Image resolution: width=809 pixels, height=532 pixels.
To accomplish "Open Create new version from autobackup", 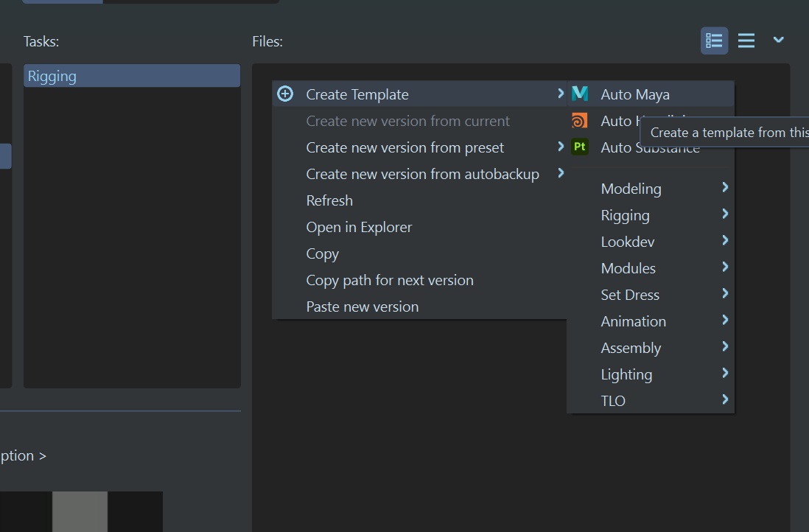I will tap(422, 174).
